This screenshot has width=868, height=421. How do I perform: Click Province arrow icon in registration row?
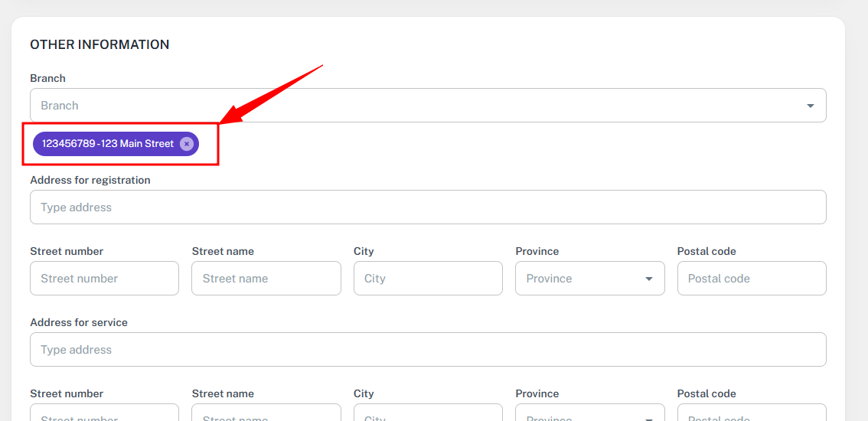[649, 279]
